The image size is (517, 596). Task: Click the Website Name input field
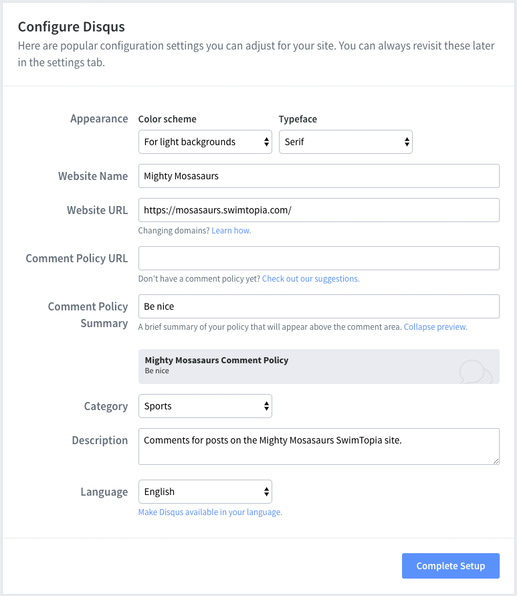[319, 176]
